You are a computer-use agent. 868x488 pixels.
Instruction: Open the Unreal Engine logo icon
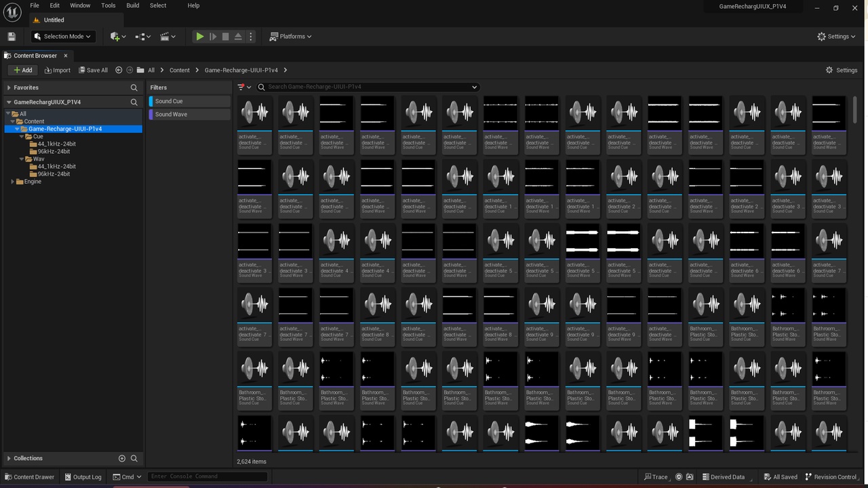[12, 12]
